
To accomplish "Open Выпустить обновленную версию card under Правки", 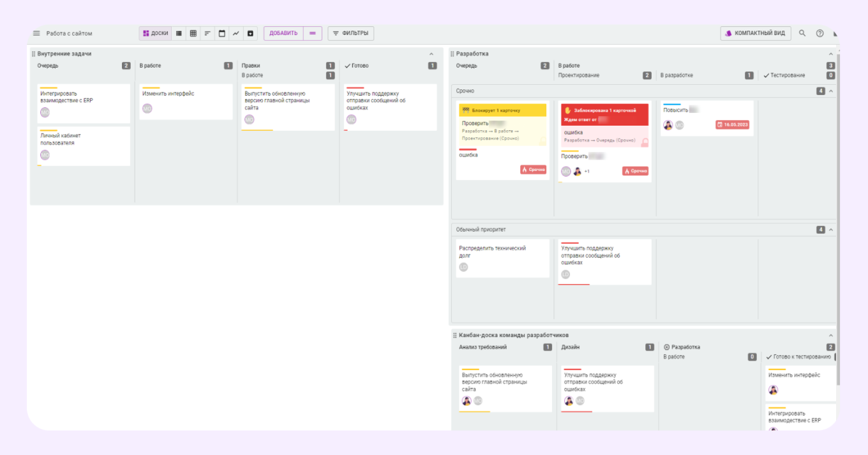I will pyautogui.click(x=288, y=107).
